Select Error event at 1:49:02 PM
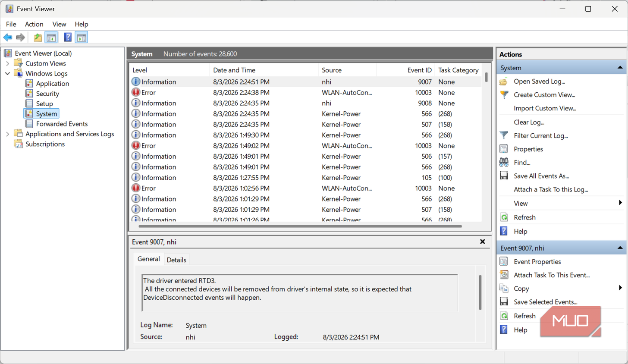628x364 pixels. pos(306,146)
